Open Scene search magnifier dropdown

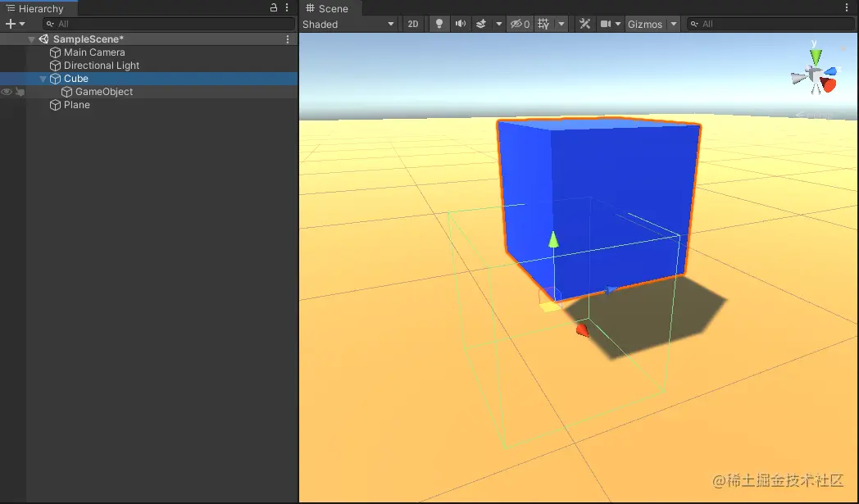point(694,25)
